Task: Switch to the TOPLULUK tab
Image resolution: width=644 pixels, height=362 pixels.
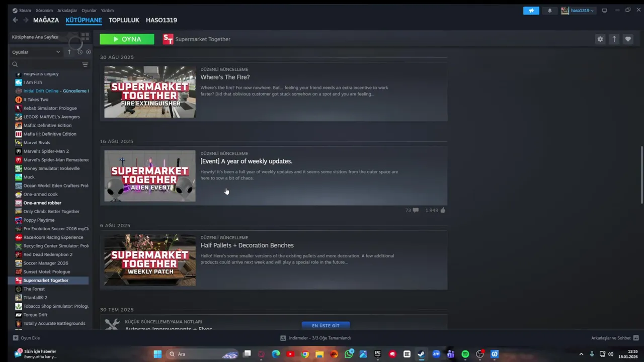Action: coord(124,20)
